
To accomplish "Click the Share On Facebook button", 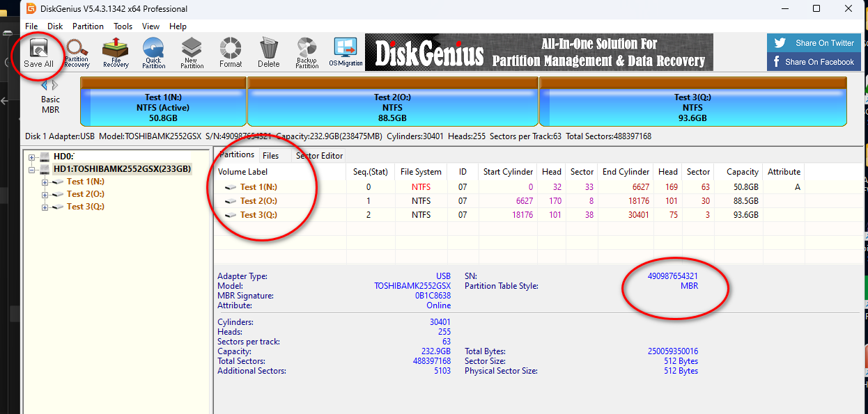I will [x=814, y=62].
